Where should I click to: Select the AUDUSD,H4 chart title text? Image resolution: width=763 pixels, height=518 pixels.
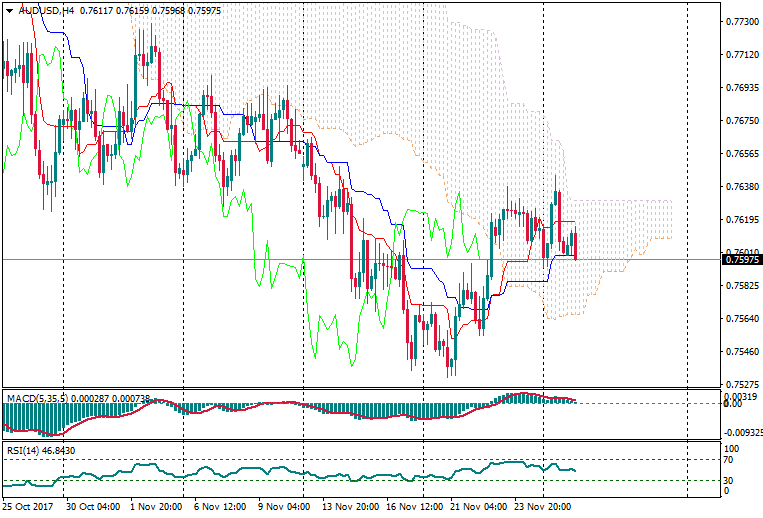point(46,9)
